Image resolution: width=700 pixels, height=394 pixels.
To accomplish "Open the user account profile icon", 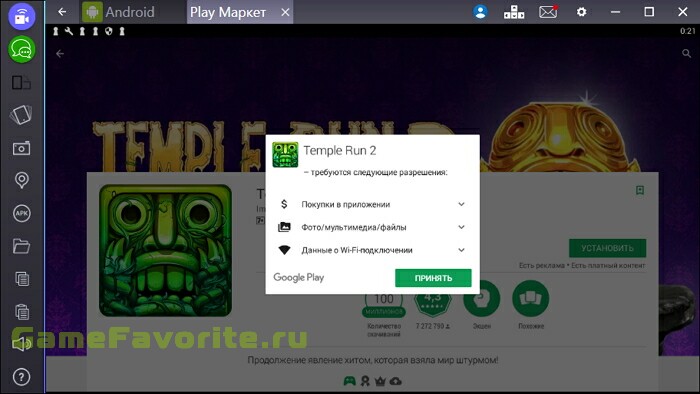I will point(480,12).
